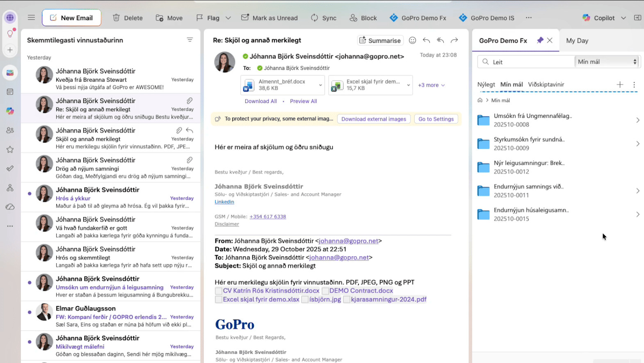Click the plus icon to add a case
644x363 pixels.
620,84
